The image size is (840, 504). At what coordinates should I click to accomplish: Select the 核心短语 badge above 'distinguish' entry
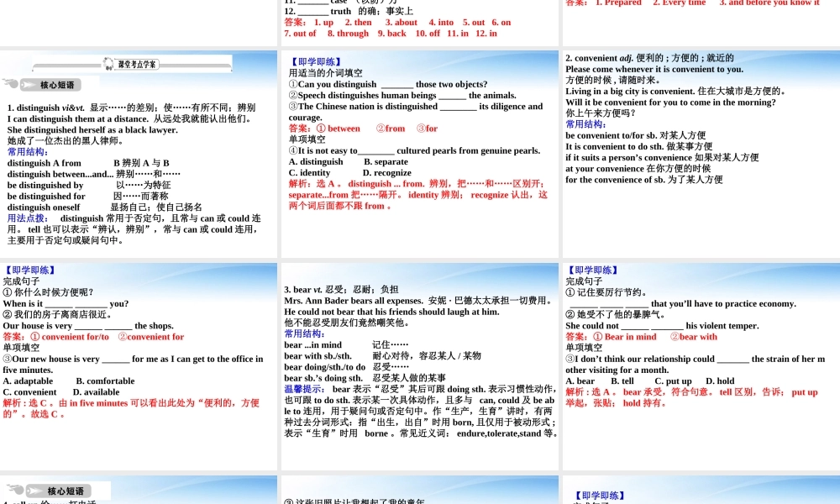click(51, 85)
